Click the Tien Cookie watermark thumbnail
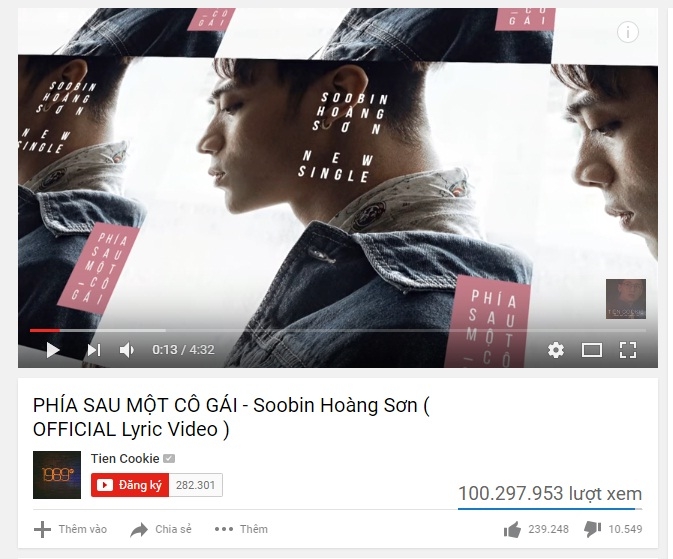Screen dimensions: 673x559 (x=625, y=299)
